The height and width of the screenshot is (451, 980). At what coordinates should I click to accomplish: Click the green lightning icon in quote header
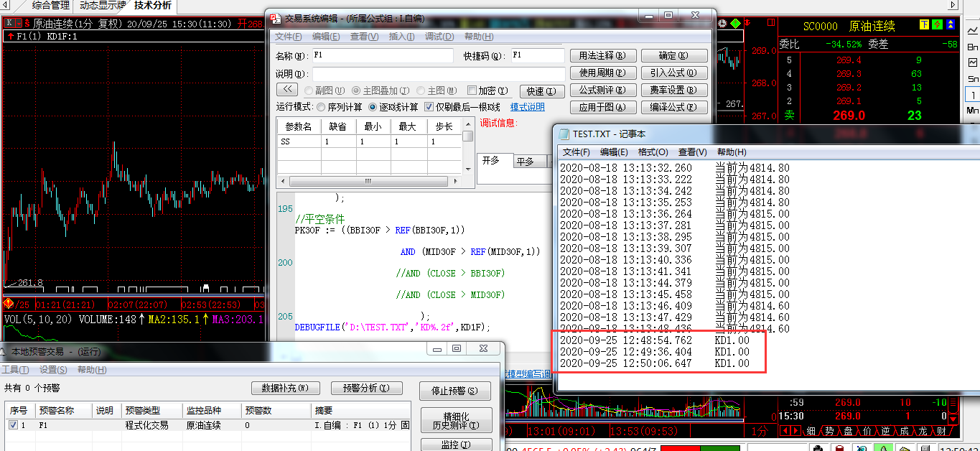(937, 26)
